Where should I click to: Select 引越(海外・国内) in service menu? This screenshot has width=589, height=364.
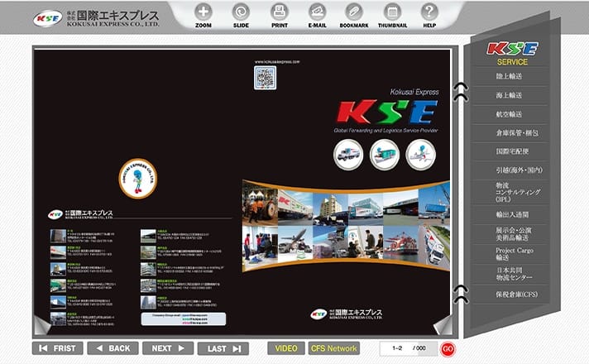tap(519, 170)
